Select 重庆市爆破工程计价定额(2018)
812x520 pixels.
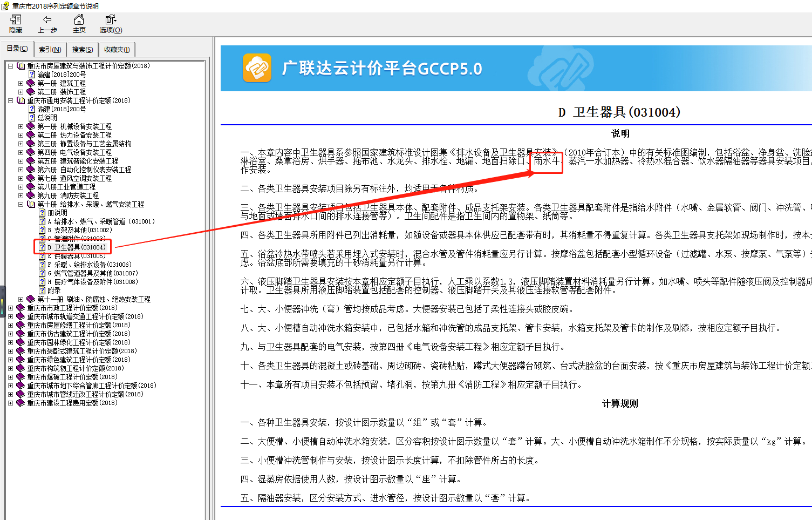pyautogui.click(x=72, y=377)
